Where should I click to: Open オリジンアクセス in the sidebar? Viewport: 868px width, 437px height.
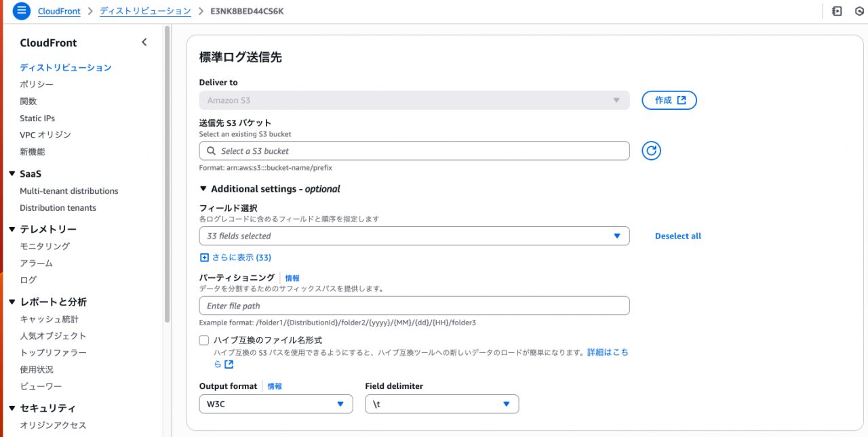pos(54,425)
